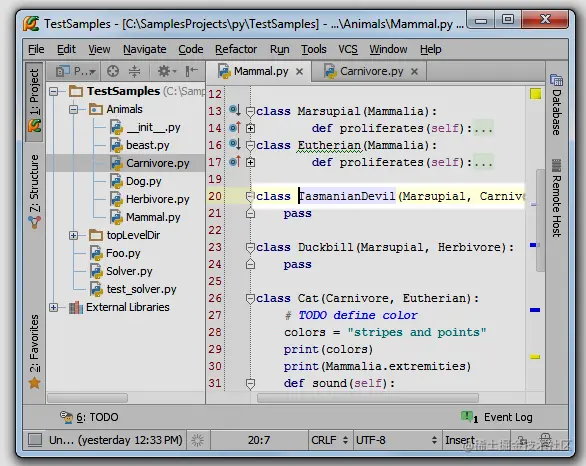586x466 pixels.
Task: Select beast.py in the project tree
Action: 140,145
